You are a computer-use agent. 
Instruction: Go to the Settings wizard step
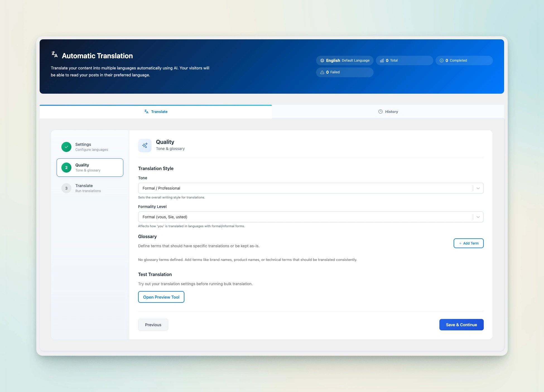(x=90, y=147)
